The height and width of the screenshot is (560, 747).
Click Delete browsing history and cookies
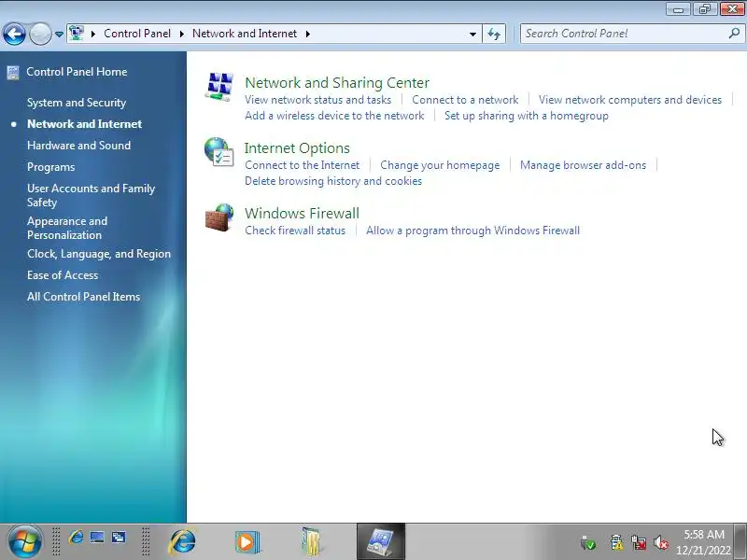[333, 181]
